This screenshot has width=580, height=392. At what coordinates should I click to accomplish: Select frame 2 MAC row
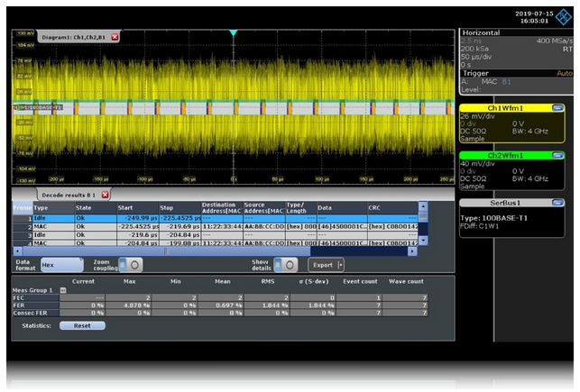(216, 226)
